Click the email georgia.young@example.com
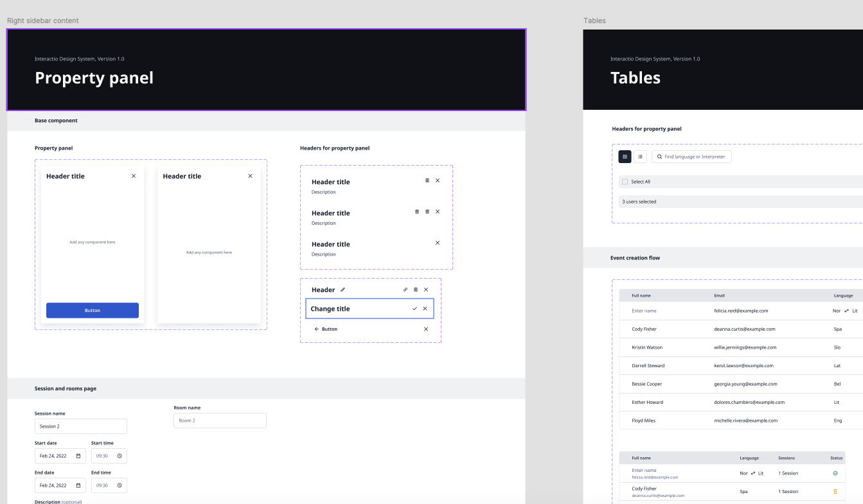 745,384
